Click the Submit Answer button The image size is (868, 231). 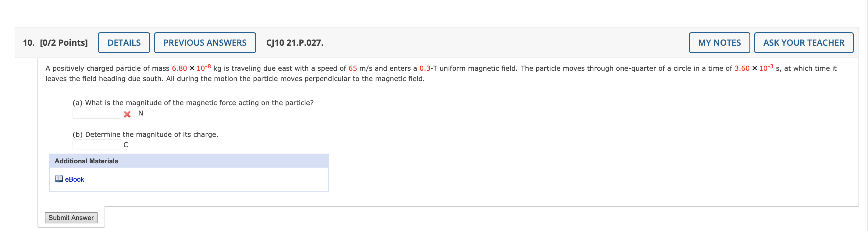[71, 218]
